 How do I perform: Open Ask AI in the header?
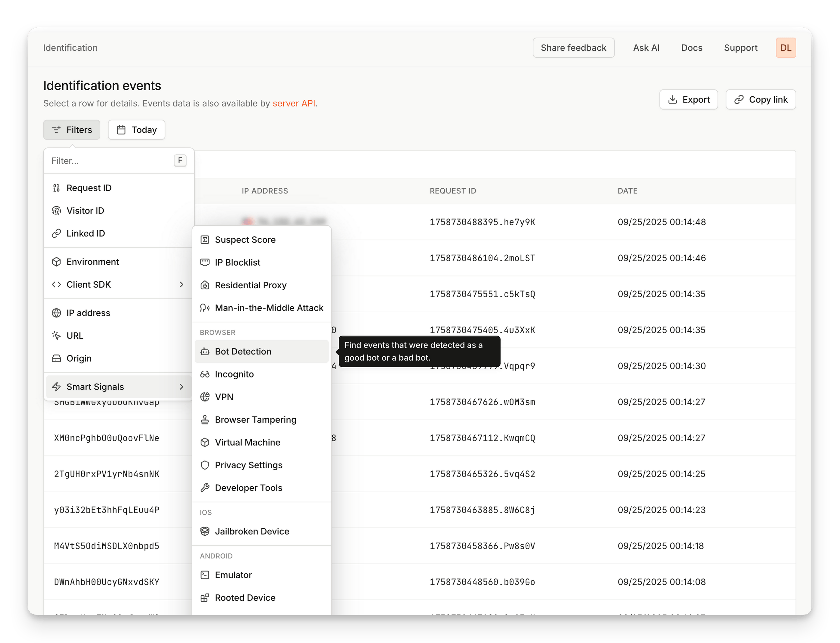(x=646, y=48)
